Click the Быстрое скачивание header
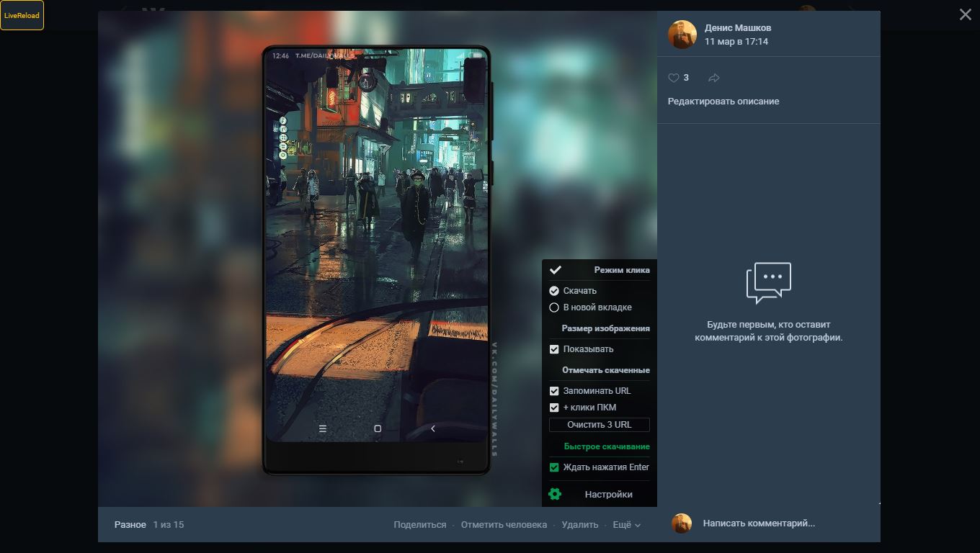980x553 pixels. (607, 446)
